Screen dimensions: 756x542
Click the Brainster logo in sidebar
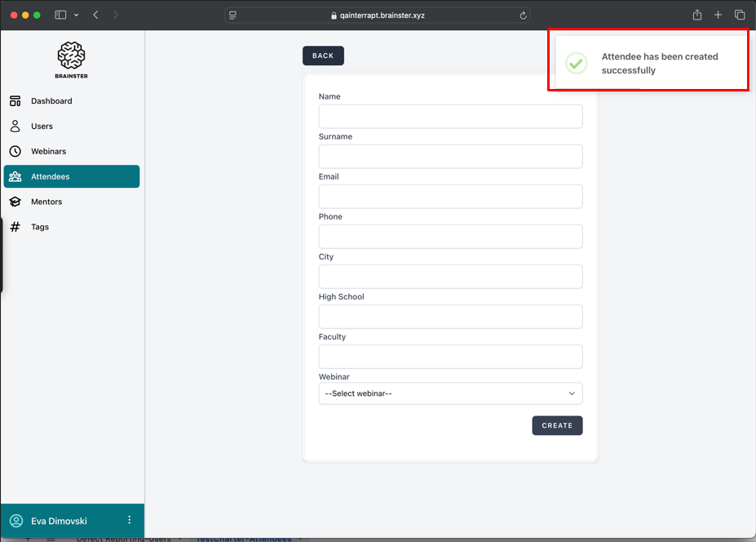point(72,59)
